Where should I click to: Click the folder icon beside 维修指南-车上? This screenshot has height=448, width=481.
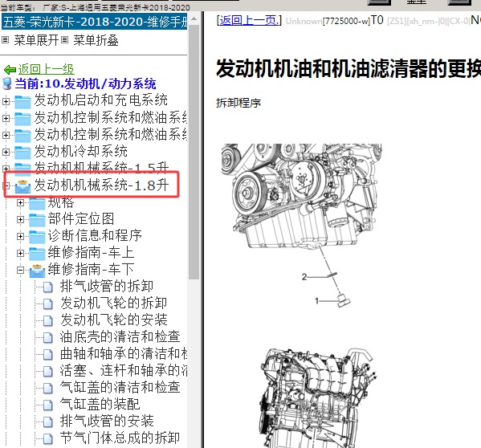37,253
